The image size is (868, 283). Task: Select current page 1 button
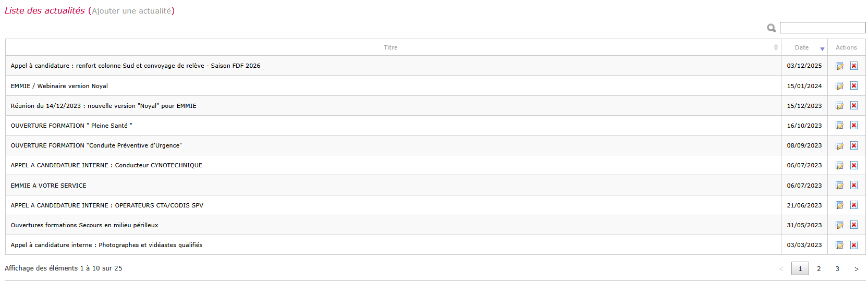800,269
